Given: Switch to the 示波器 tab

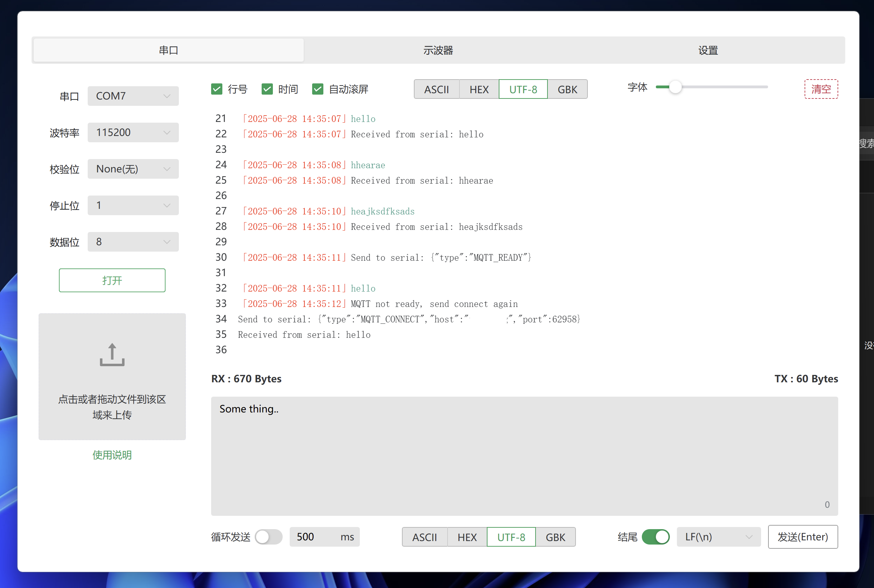Looking at the screenshot, I should [x=438, y=50].
